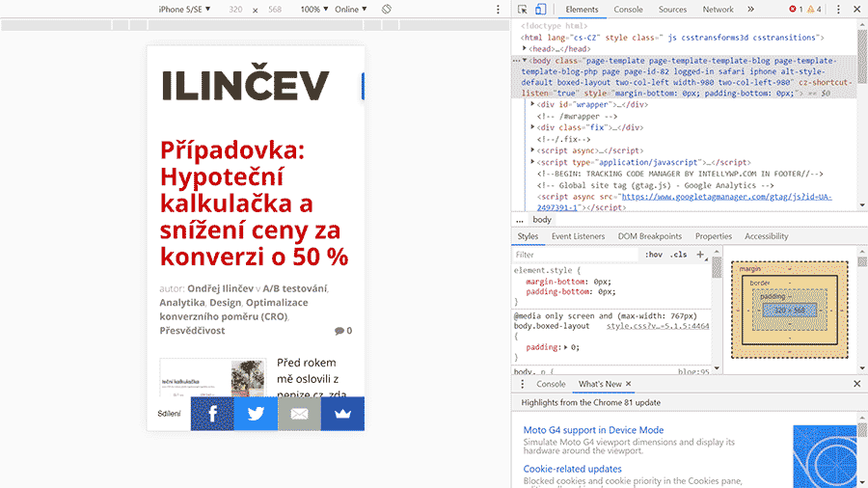Open Moto G4 support in Device Mode
Viewport: 868px width, 488px height.
593,430
